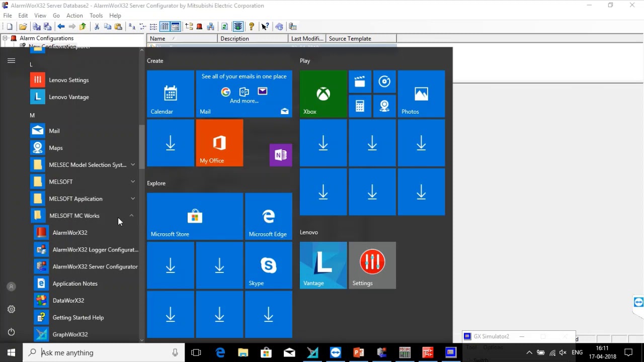Open the Calendar tile

(x=171, y=94)
